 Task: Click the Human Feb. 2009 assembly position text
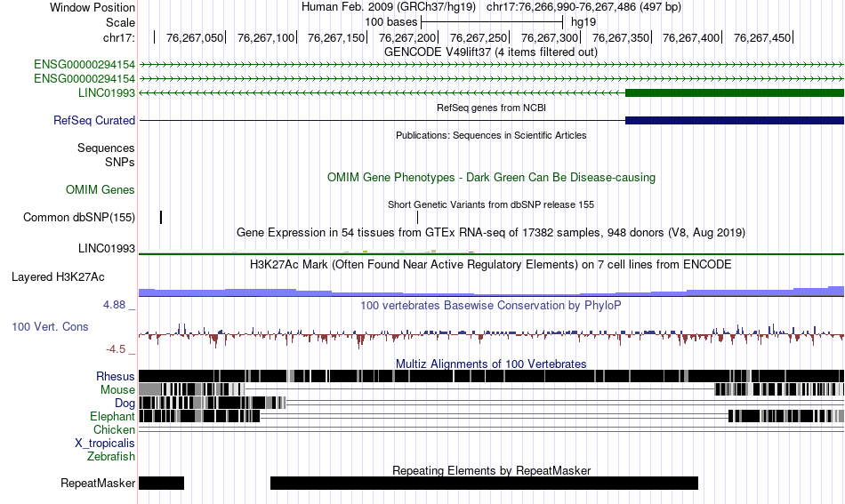pyautogui.click(x=491, y=7)
